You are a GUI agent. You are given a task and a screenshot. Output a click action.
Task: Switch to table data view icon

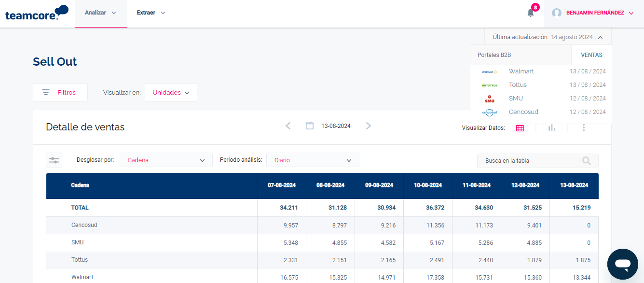[520, 128]
